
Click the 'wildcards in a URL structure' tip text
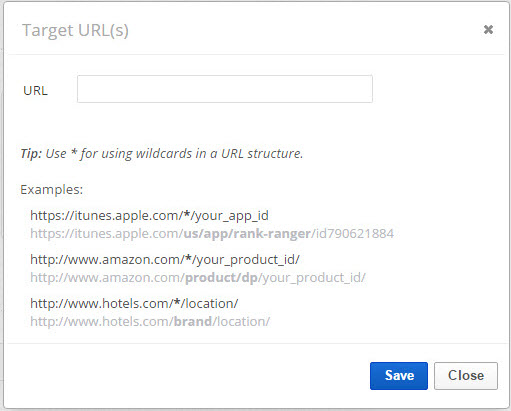point(219,154)
